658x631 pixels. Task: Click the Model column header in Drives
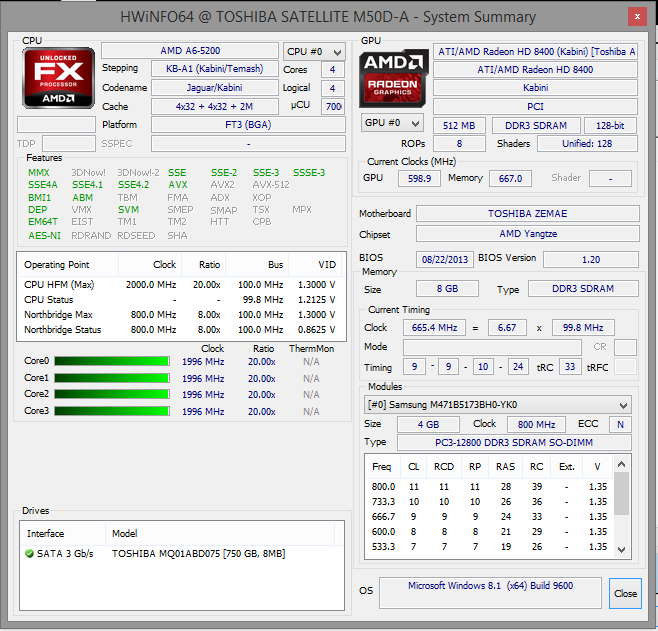(x=220, y=533)
